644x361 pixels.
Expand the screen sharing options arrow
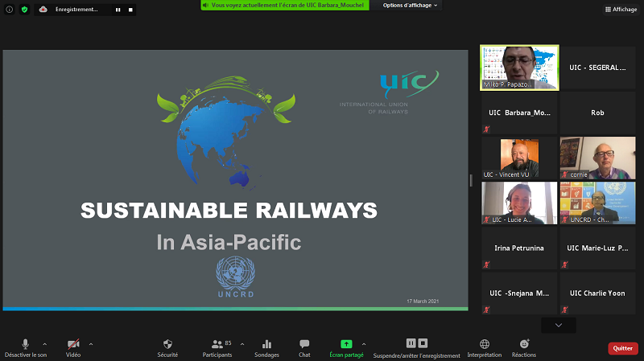point(364,344)
